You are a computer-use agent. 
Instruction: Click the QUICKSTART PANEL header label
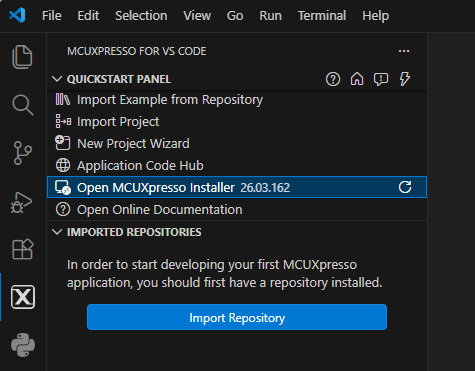pos(119,79)
